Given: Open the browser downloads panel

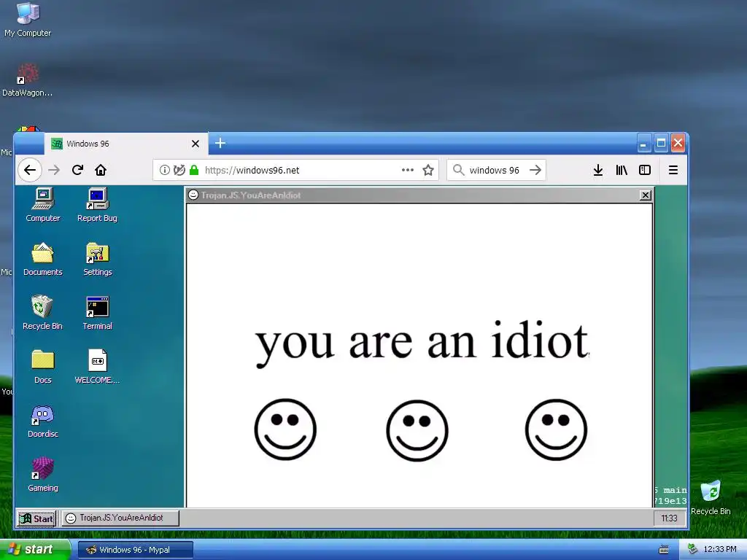Looking at the screenshot, I should (598, 170).
